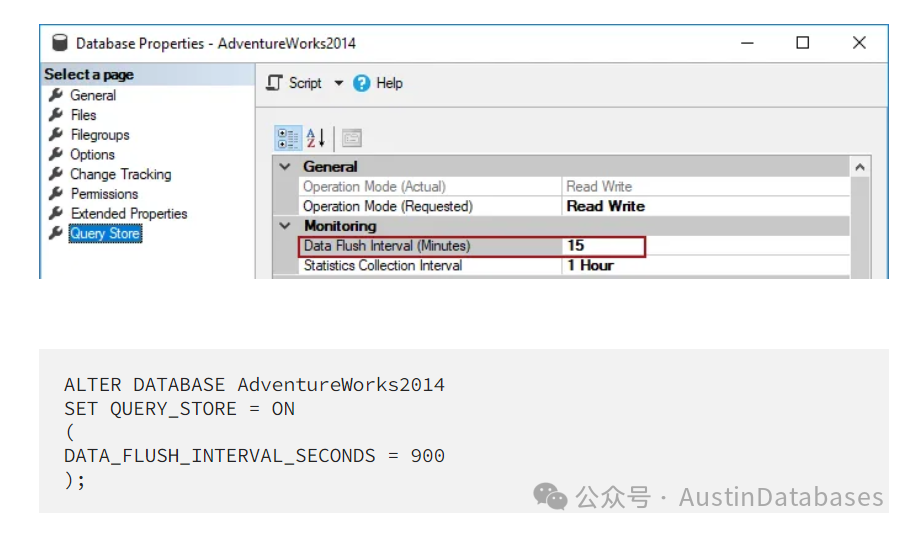Select the Files page
Viewport: 913px width, 534px height.
83,115
